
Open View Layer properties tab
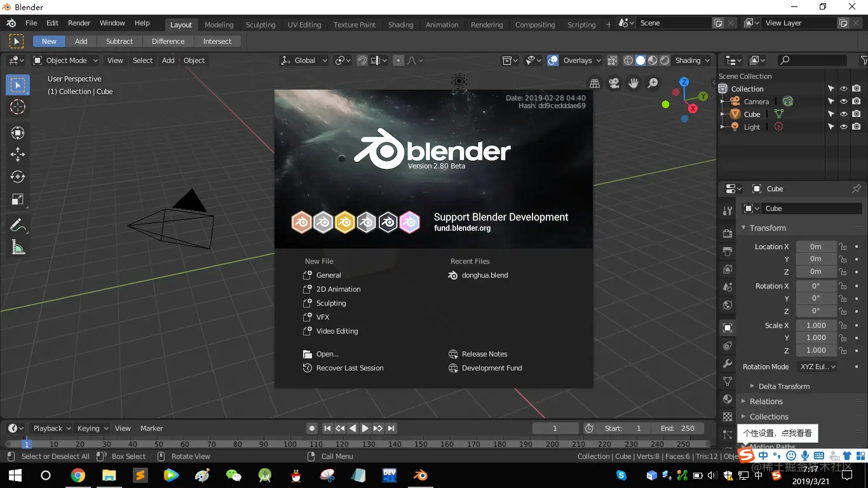click(x=728, y=269)
